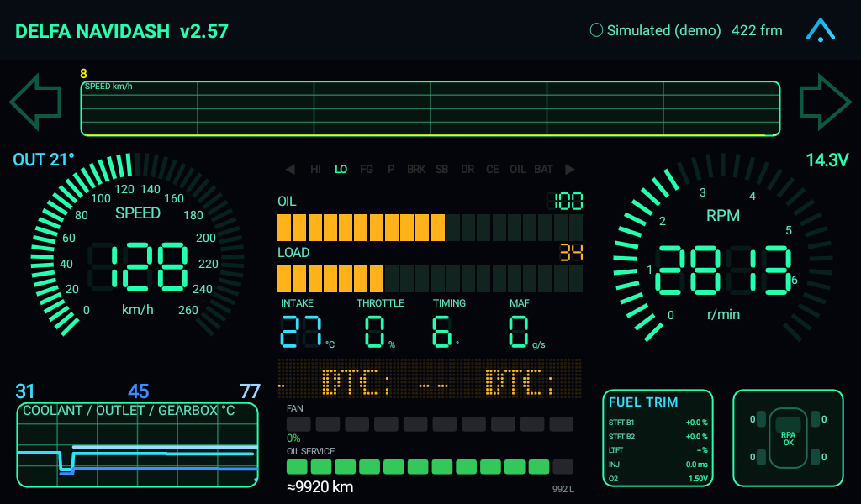861x504 pixels.
Task: Click the TIMING degree value 6
Action: click(442, 331)
